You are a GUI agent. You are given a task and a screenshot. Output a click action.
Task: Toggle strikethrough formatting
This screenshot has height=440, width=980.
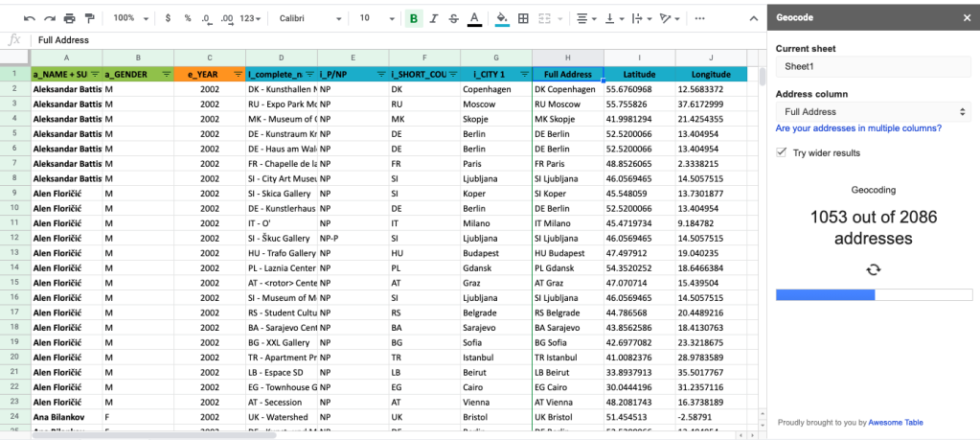454,19
